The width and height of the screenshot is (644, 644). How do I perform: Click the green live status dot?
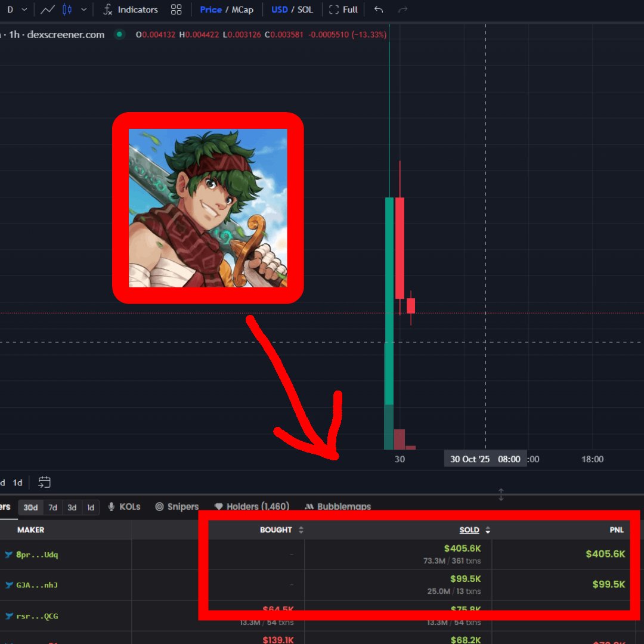[x=119, y=35]
